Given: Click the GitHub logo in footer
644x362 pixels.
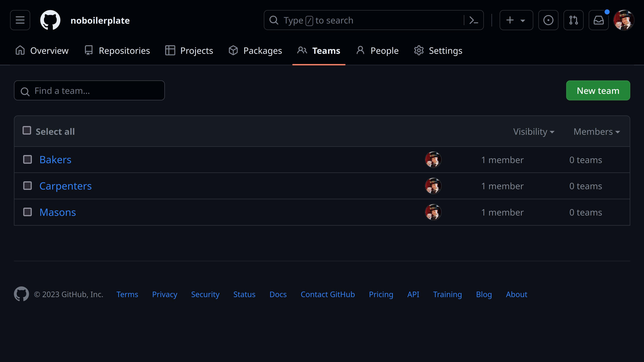Looking at the screenshot, I should pos(21,294).
